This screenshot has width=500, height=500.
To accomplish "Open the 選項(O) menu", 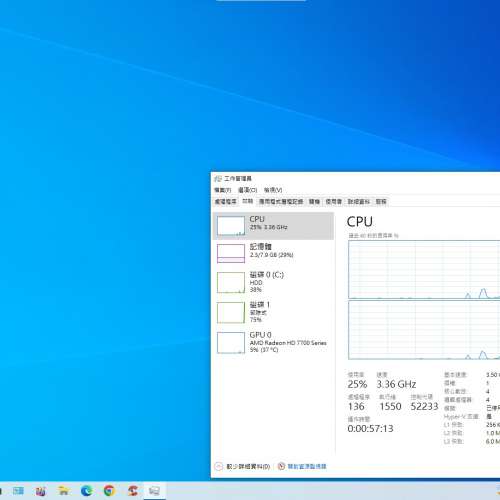I will pyautogui.click(x=247, y=190).
